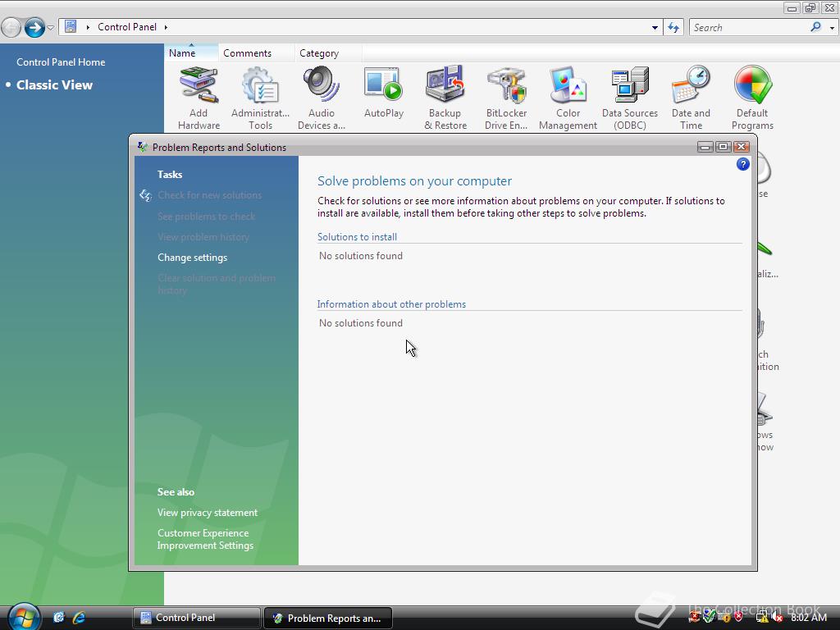Open the recent pages dropdown arrow
The image size is (840, 630).
[x=50, y=27]
